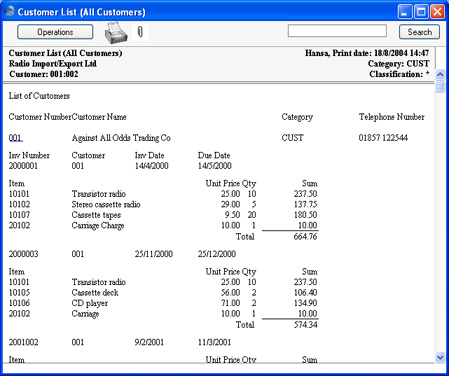Click invoice number 2000003
This screenshot has height=376, width=449.
click(x=23, y=254)
